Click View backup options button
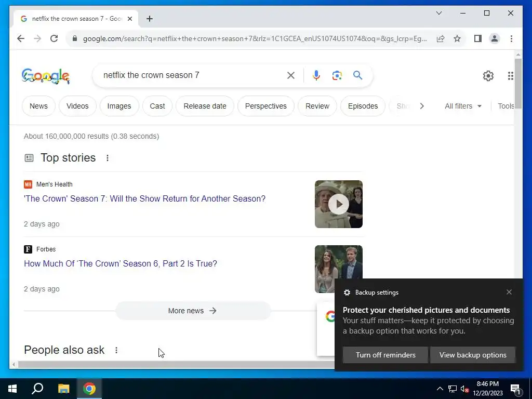The image size is (532, 399). [x=473, y=355]
